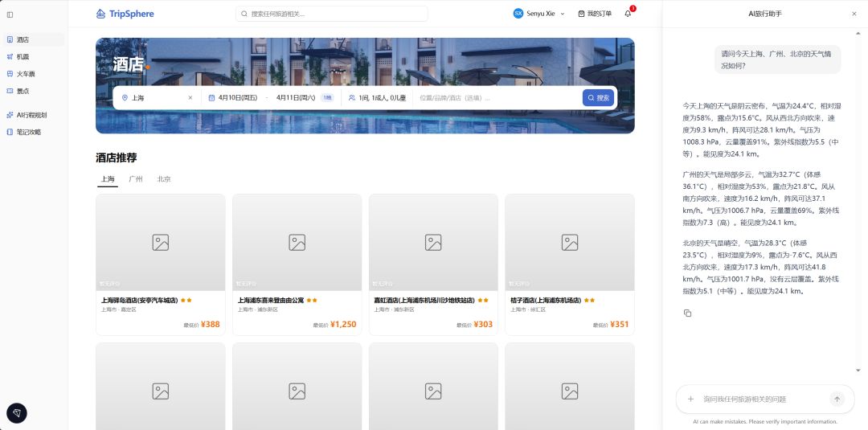Select check-out date 4月11日(周六)
This screenshot has height=430, width=868.
(296, 98)
